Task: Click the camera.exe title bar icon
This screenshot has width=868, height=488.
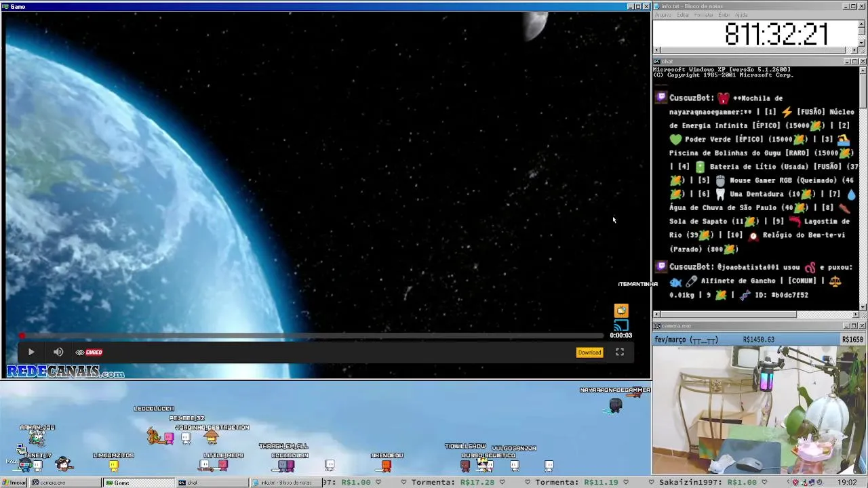Action: pyautogui.click(x=656, y=326)
